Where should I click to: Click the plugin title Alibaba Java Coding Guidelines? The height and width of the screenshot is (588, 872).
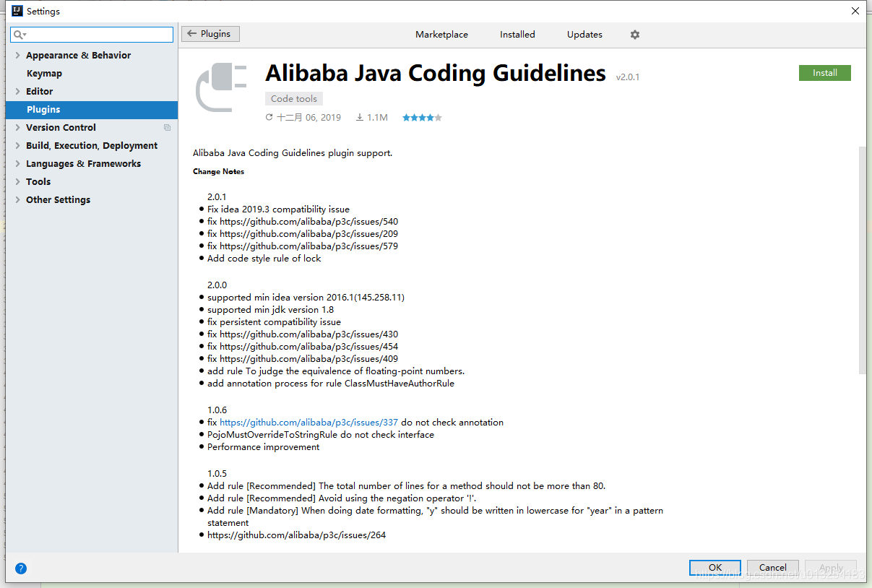pyautogui.click(x=436, y=73)
